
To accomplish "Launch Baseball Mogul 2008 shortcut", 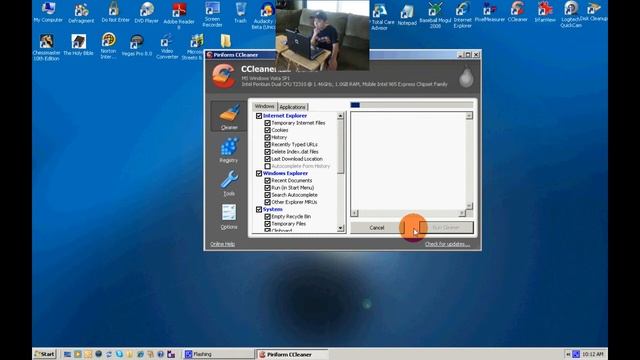I will (435, 15).
